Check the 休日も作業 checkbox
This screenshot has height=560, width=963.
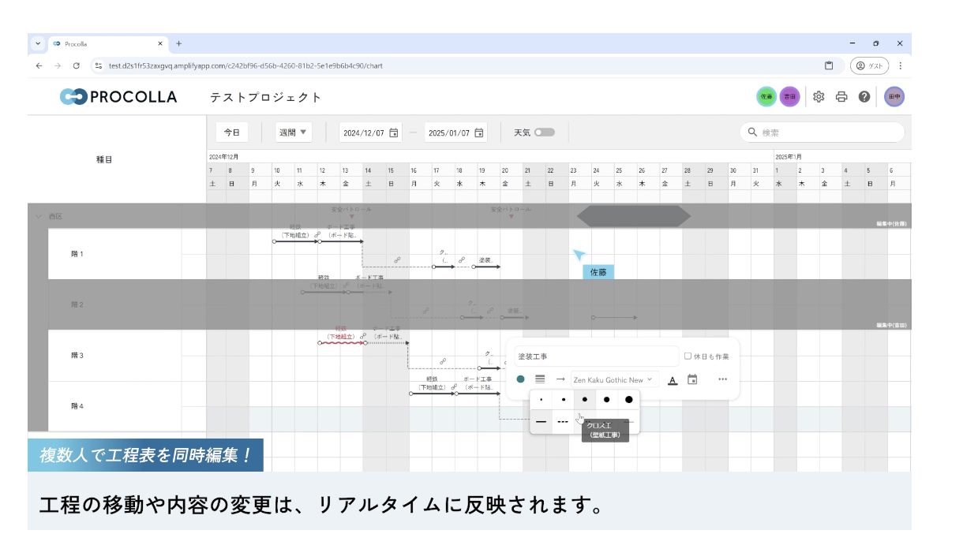tap(688, 356)
